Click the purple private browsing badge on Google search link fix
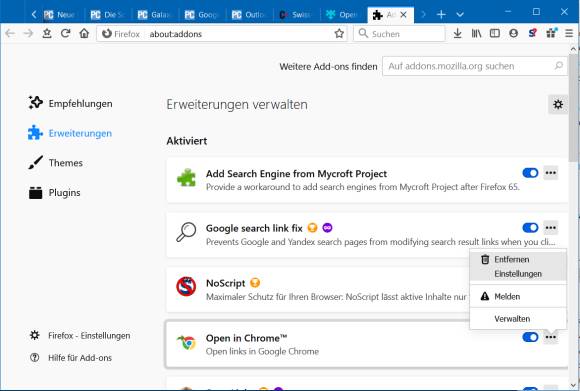This screenshot has width=580, height=391. click(327, 228)
